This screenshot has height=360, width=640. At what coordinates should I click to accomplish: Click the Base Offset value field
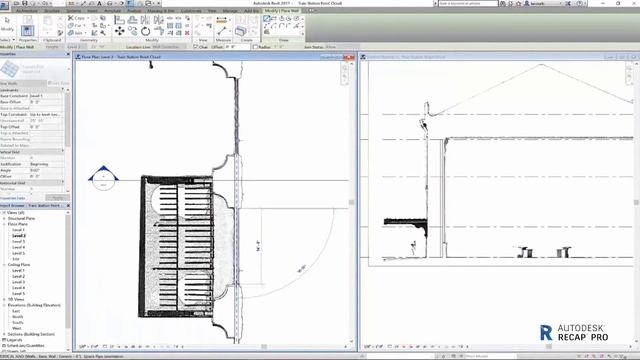click(x=46, y=102)
